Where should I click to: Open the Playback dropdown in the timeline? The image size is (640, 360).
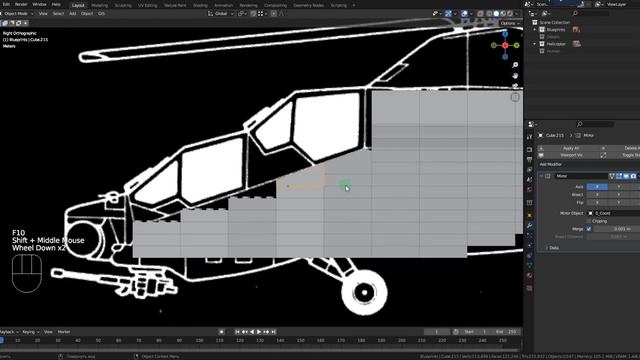[9, 332]
